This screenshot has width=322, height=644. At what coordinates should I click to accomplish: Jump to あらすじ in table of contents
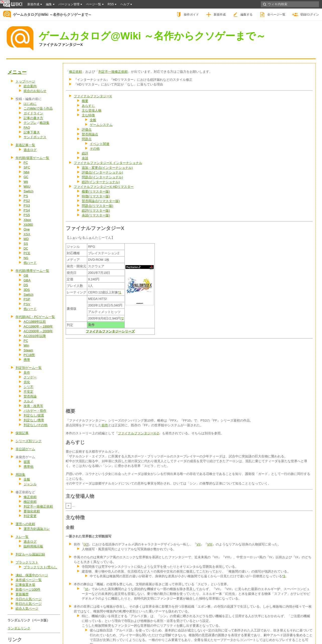pyautogui.click(x=88, y=106)
